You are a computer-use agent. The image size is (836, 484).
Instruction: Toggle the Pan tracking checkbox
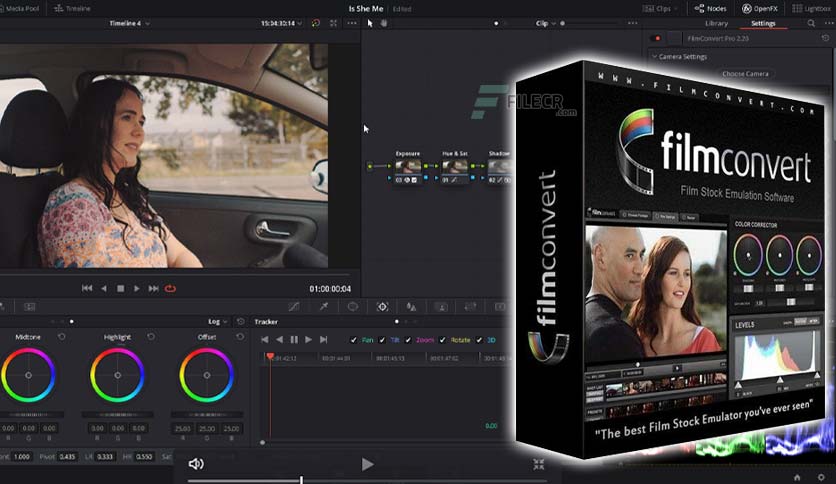[x=353, y=340]
